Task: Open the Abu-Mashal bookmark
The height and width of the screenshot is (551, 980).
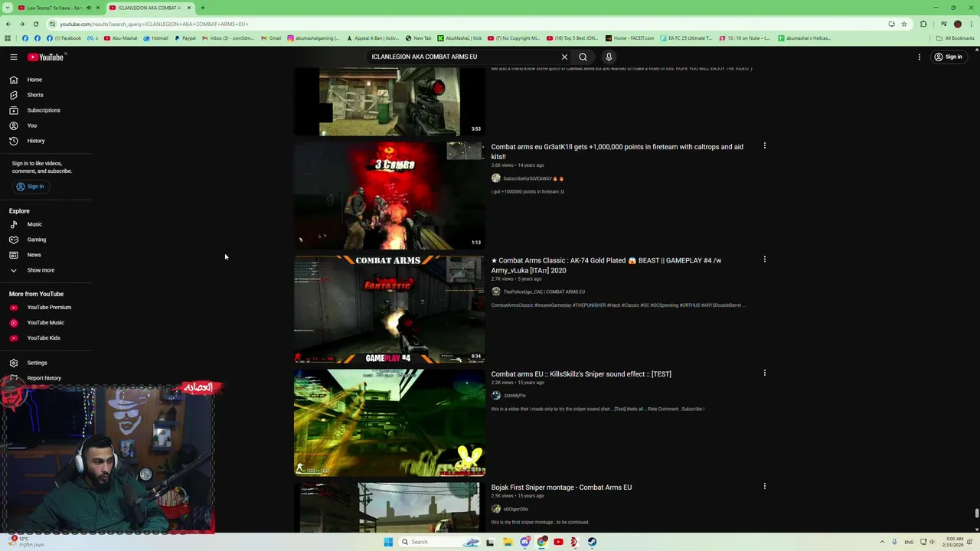Action: pyautogui.click(x=120, y=38)
